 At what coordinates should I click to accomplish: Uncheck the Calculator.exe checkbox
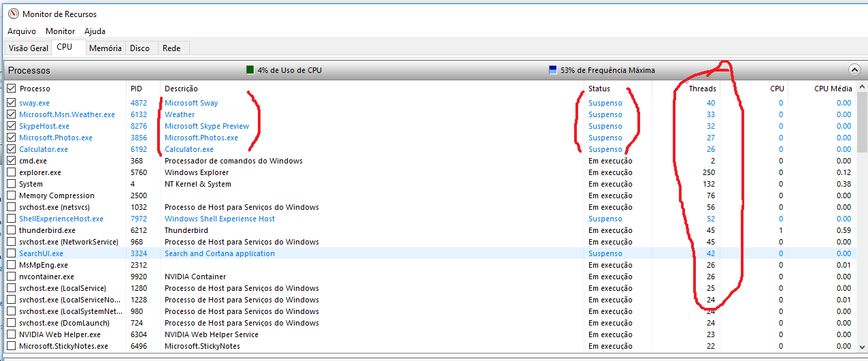[12, 149]
